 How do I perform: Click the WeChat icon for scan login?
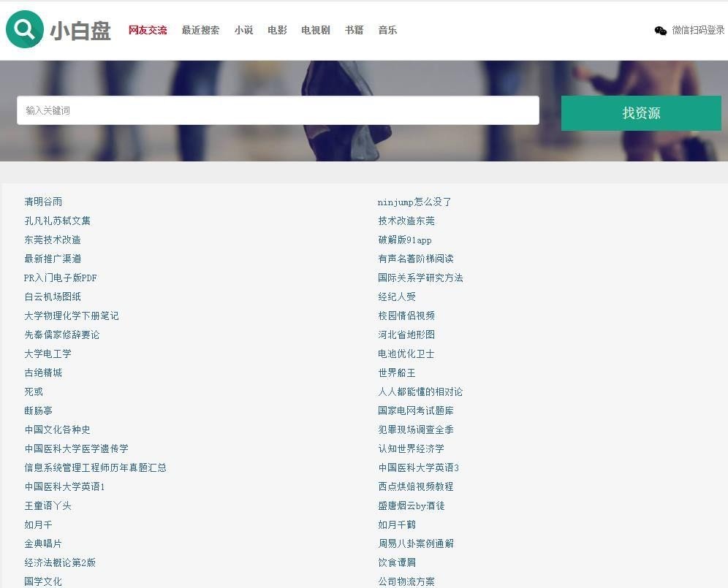(x=659, y=31)
